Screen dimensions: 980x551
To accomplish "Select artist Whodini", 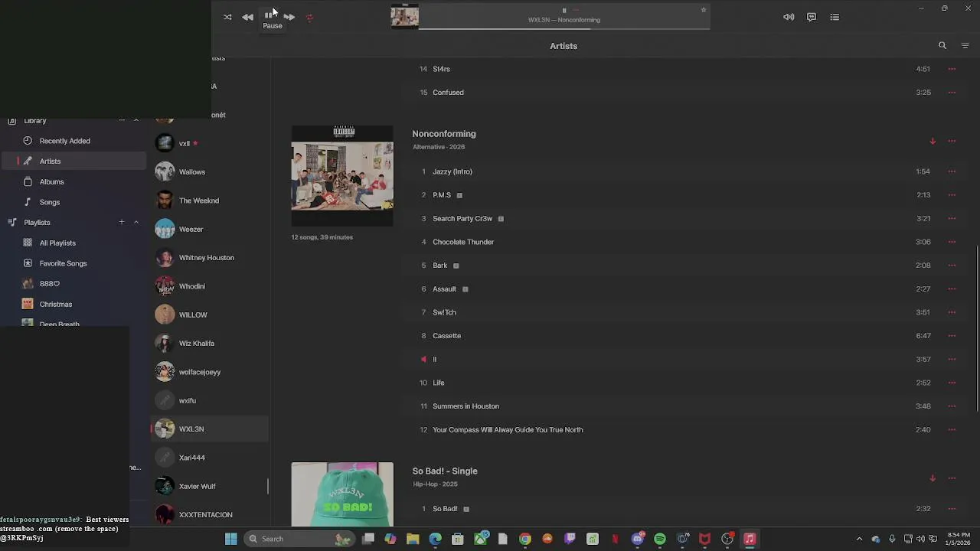I will 209,286.
